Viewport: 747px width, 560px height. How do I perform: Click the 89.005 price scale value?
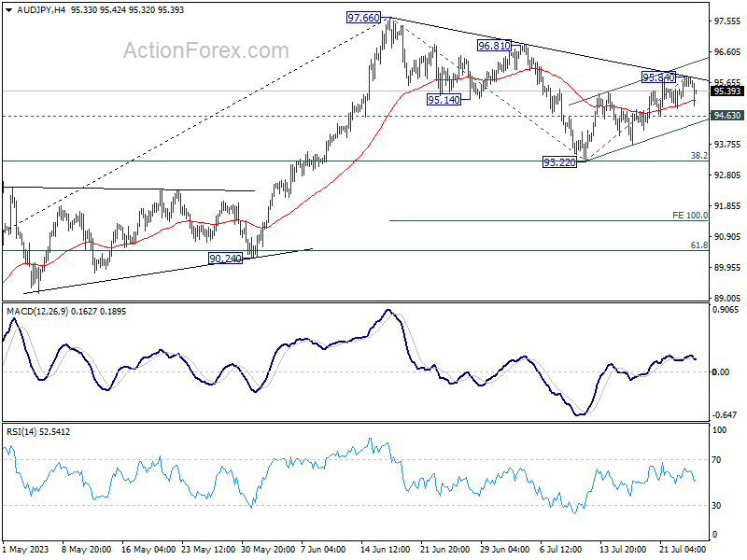click(727, 298)
